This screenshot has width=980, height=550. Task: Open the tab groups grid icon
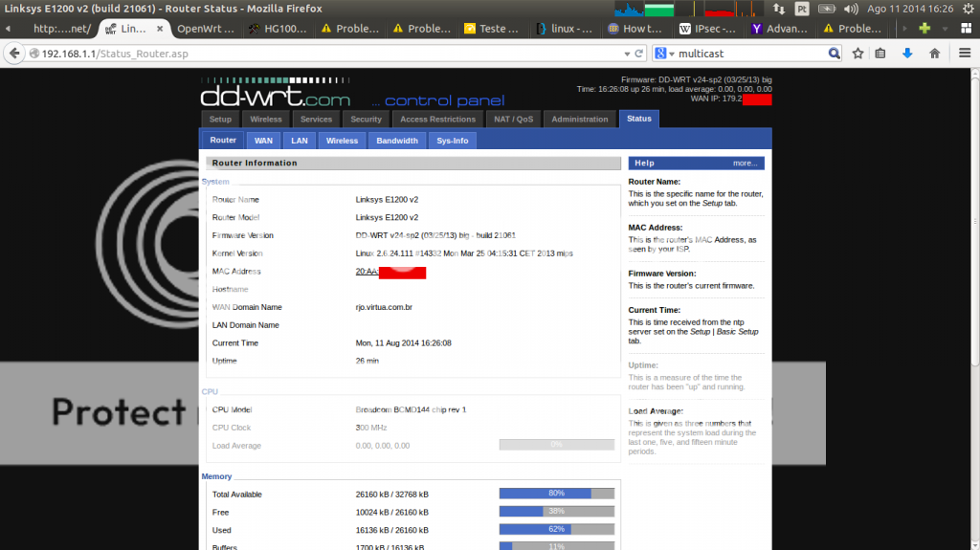click(967, 28)
